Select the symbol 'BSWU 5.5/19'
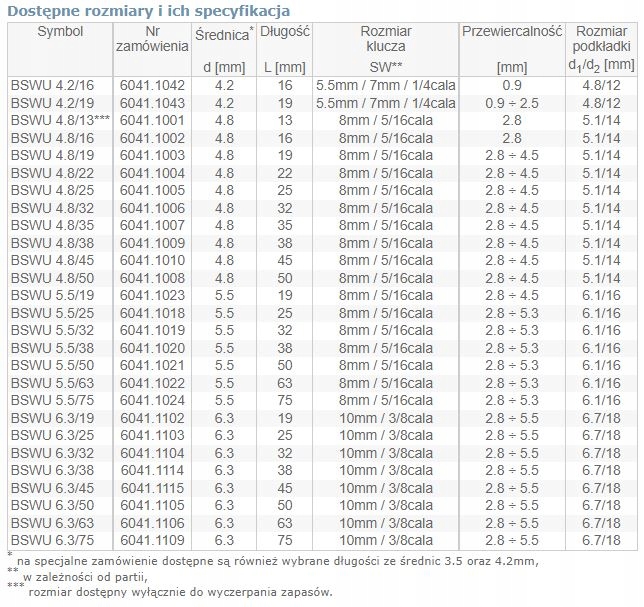644x607 pixels. pyautogui.click(x=52, y=295)
